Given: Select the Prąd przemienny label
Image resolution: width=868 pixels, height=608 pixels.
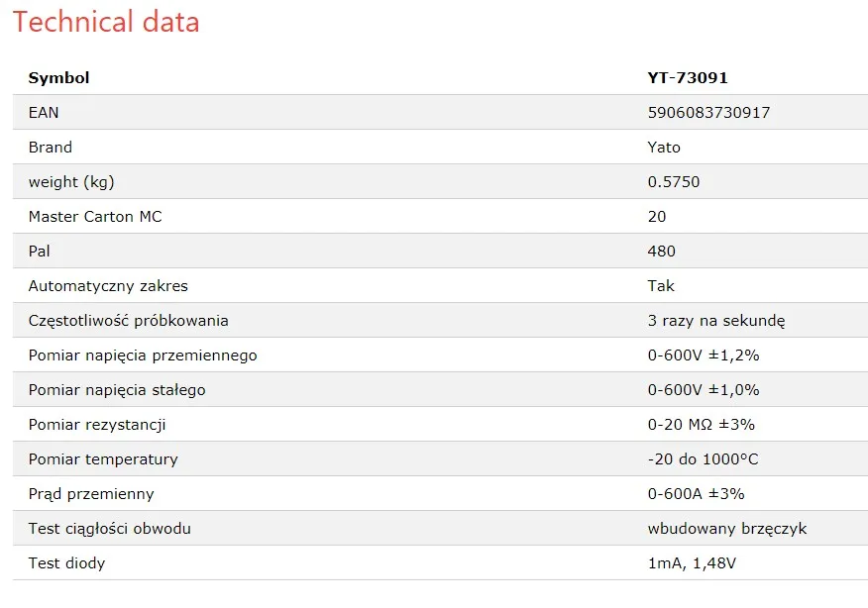Looking at the screenshot, I should [91, 494].
